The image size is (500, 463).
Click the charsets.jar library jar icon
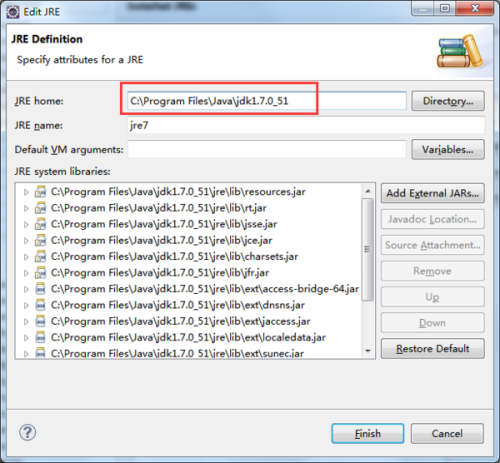(x=40, y=257)
